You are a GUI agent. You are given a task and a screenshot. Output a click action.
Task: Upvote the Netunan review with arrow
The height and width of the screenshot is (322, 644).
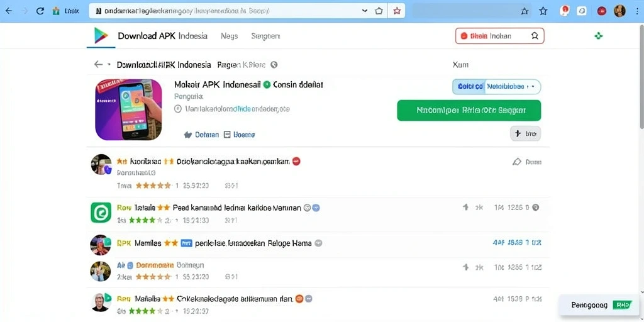[465, 208]
